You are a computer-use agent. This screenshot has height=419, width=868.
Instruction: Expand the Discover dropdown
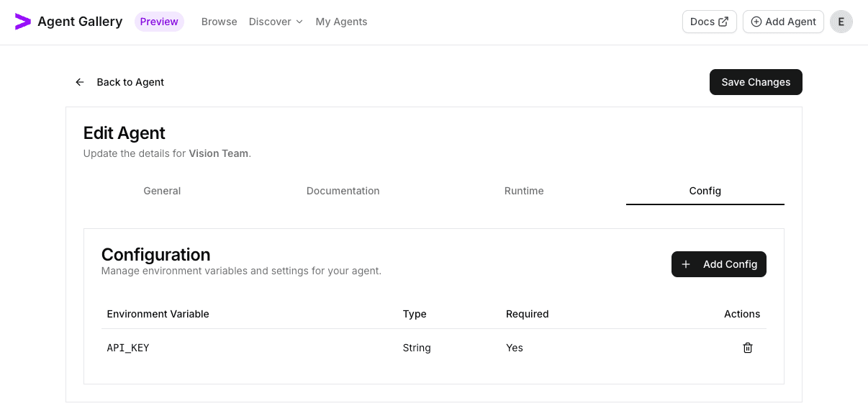(271, 22)
